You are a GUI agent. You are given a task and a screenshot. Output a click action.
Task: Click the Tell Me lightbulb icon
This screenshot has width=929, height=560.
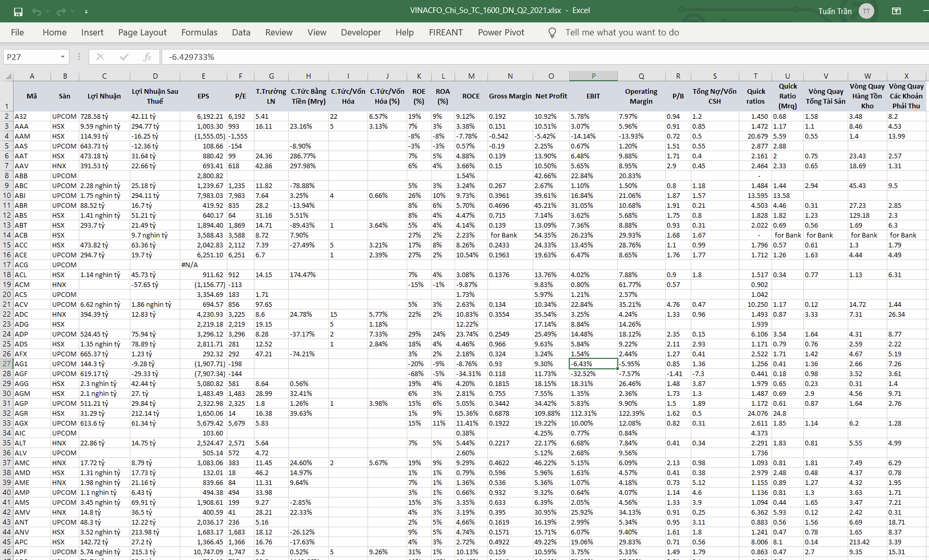point(552,33)
